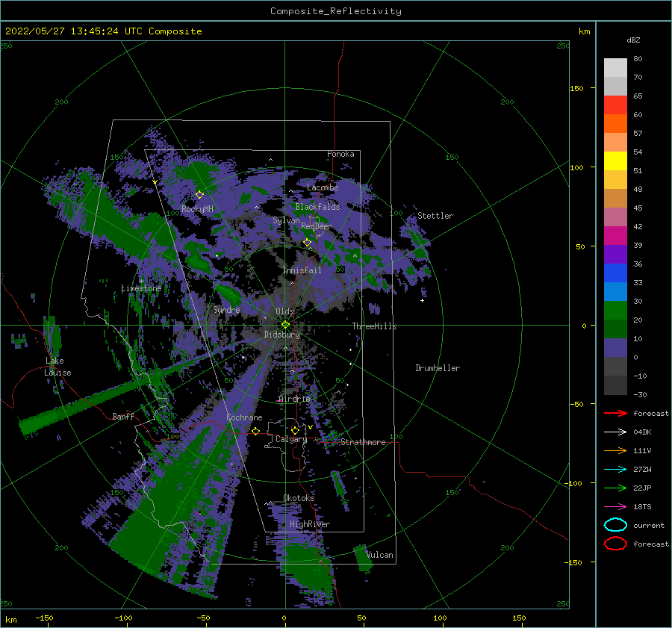Click the 18TS legend text
Image resolution: width=672 pixels, height=628 pixels.
click(x=642, y=507)
